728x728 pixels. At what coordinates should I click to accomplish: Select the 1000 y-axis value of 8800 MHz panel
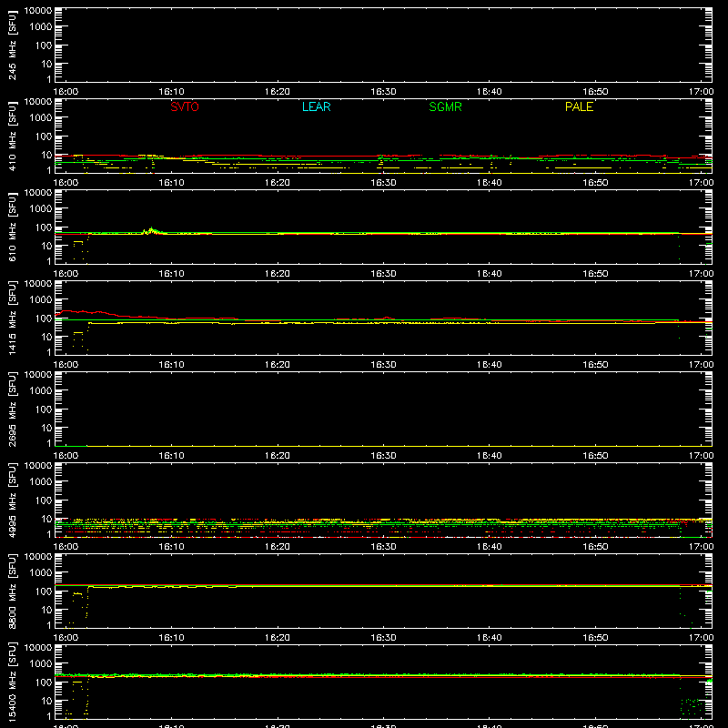pyautogui.click(x=41, y=573)
